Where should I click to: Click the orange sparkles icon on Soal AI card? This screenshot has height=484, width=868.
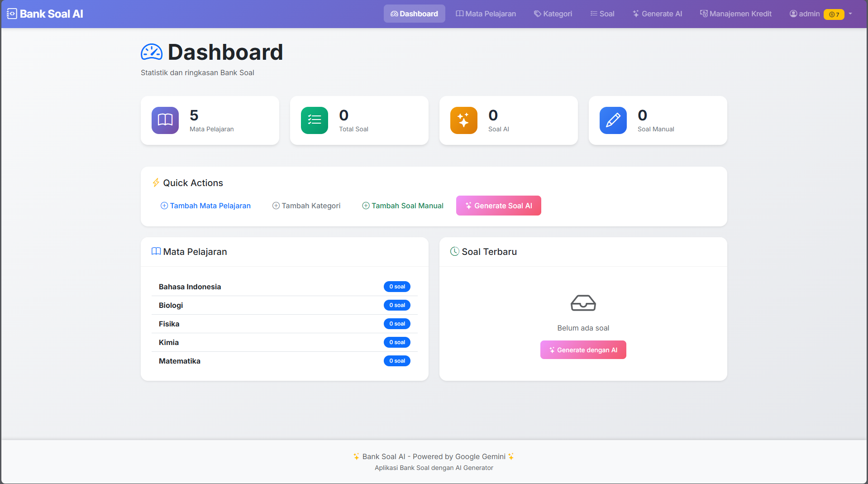point(463,120)
